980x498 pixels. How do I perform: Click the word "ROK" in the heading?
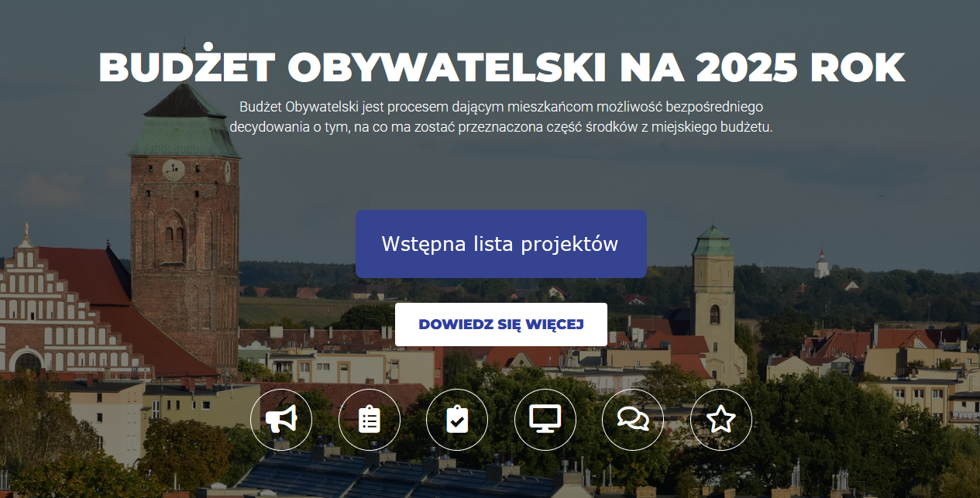[x=858, y=68]
